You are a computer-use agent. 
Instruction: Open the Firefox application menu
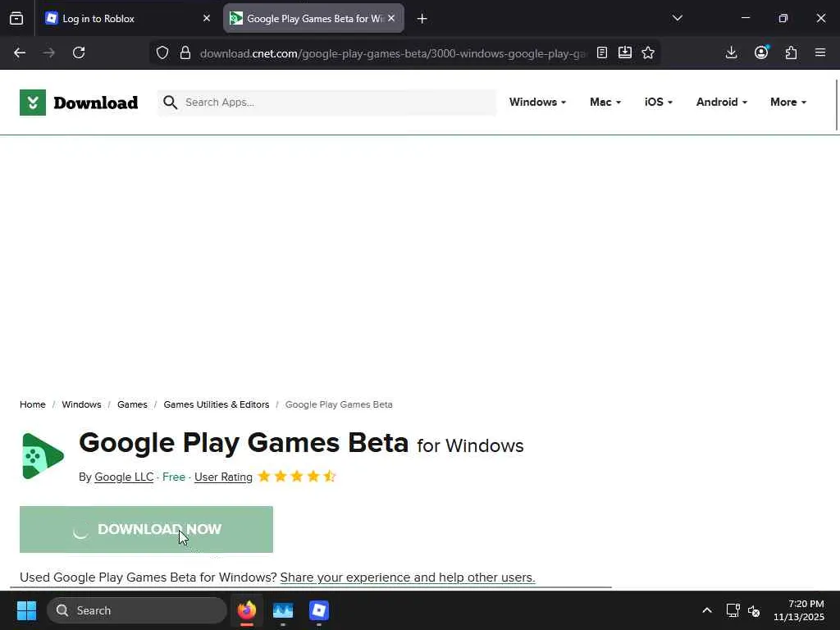click(820, 52)
